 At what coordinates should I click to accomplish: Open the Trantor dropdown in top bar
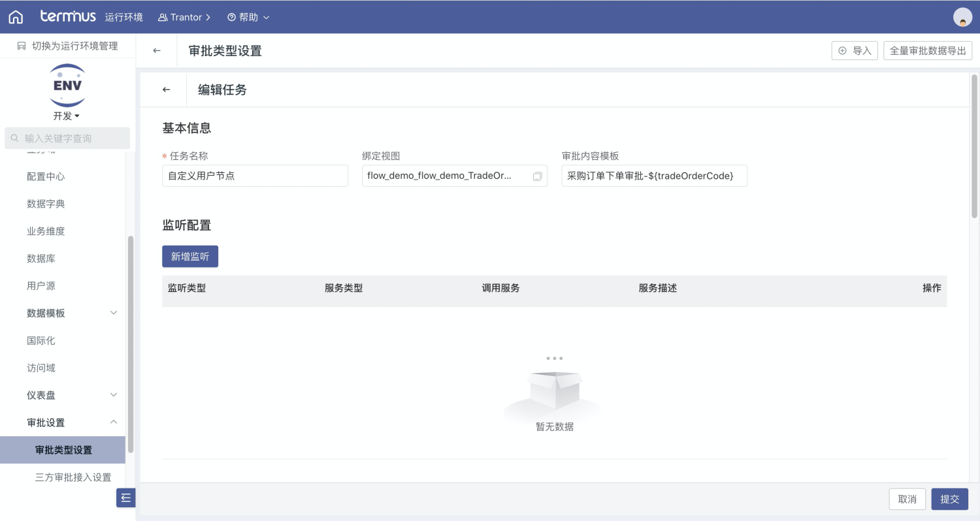click(x=184, y=17)
